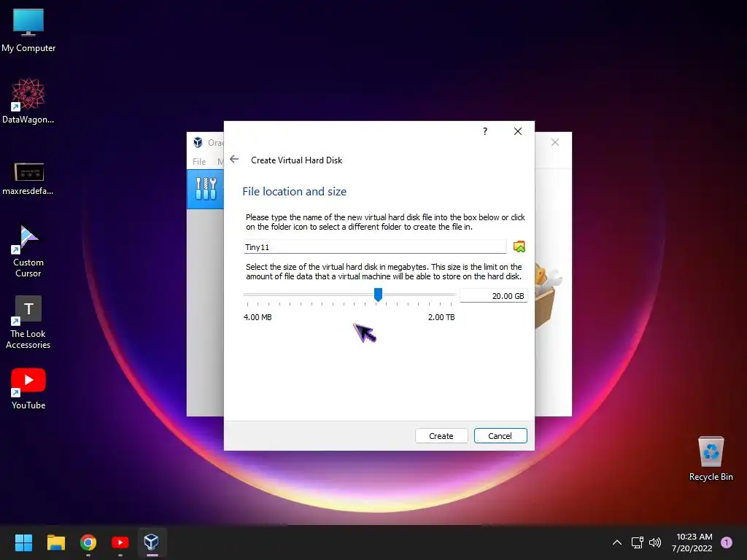Viewport: 747px width, 560px height.
Task: Select the Custom Cursor desktop shortcut
Action: 28,251
